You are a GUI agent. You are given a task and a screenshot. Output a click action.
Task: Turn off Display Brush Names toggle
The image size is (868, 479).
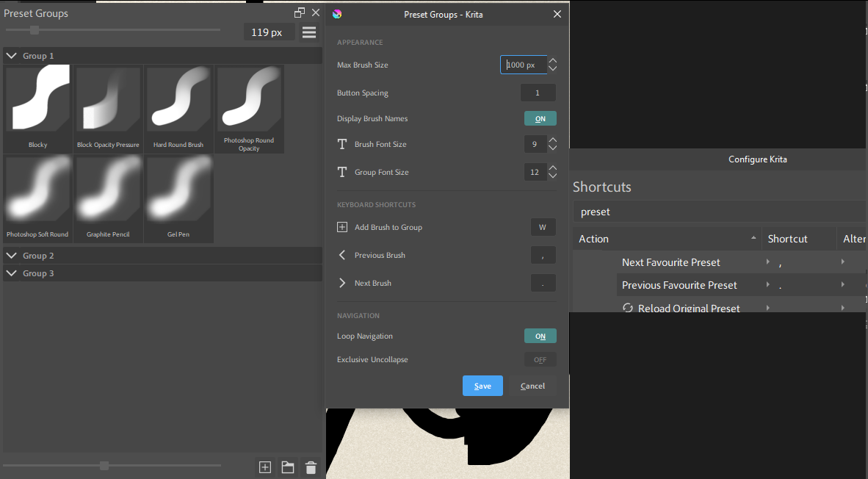(x=540, y=118)
